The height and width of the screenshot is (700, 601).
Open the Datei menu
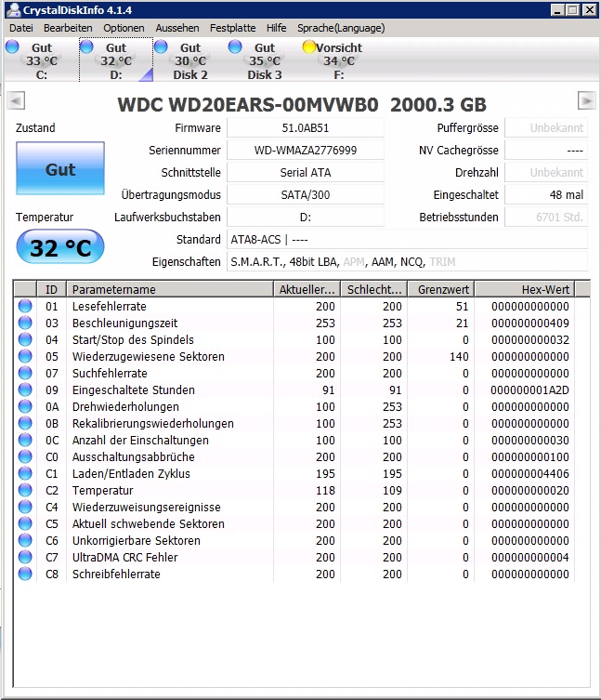[x=21, y=28]
